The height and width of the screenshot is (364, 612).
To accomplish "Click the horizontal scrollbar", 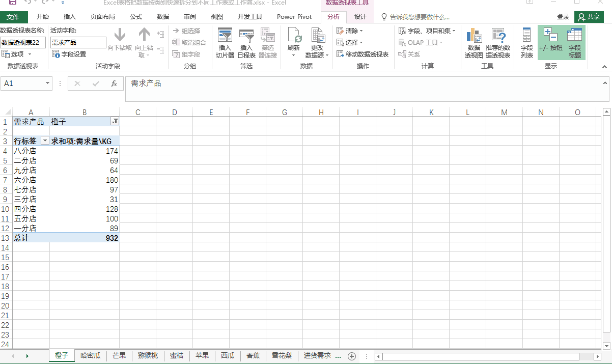I will 481,356.
